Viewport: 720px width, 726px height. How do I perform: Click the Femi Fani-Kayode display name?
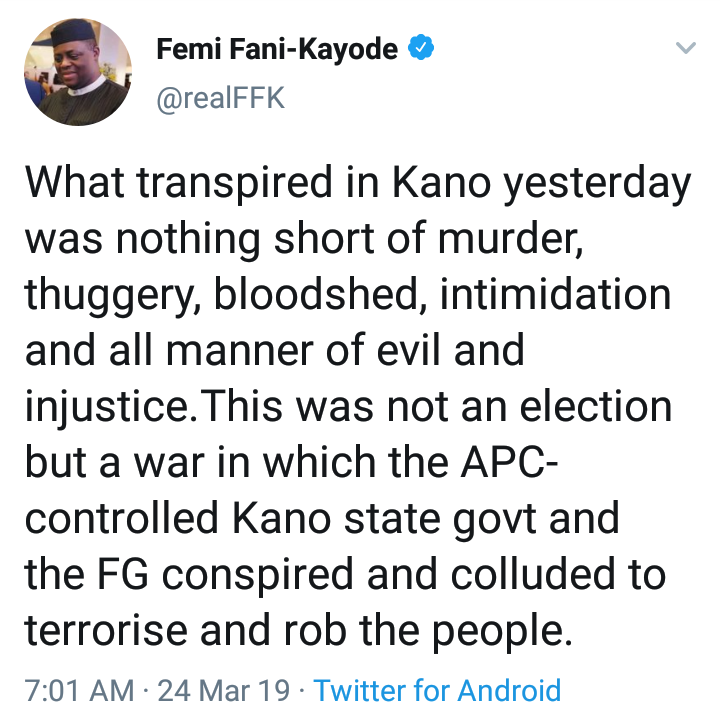click(278, 49)
